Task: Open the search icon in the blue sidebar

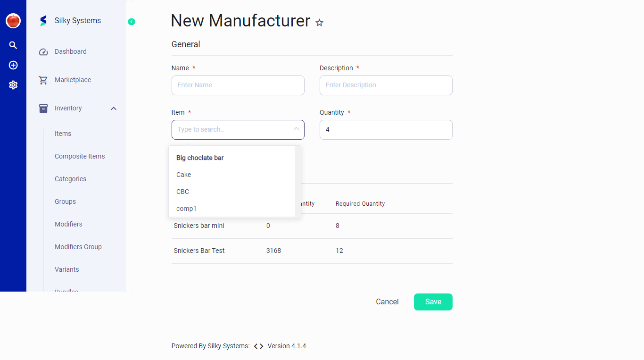Action: tap(13, 45)
